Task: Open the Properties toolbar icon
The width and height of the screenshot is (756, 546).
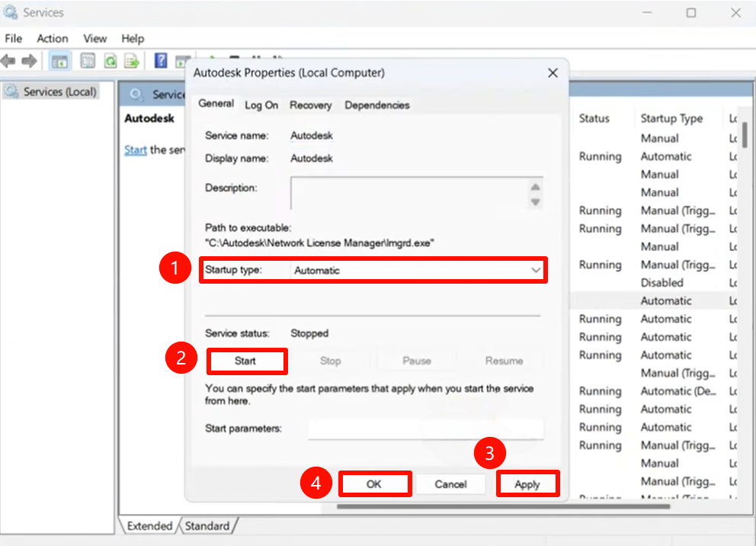Action: [87, 61]
